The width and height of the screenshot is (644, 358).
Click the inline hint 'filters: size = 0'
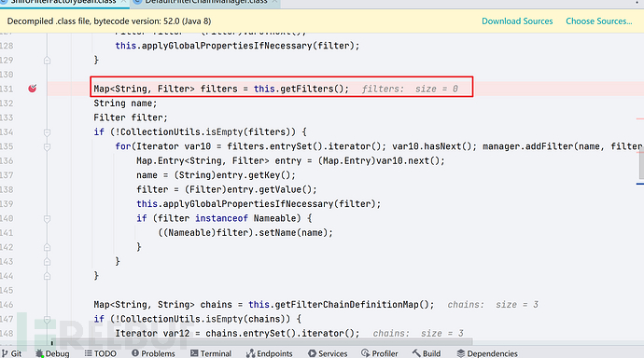(410, 89)
